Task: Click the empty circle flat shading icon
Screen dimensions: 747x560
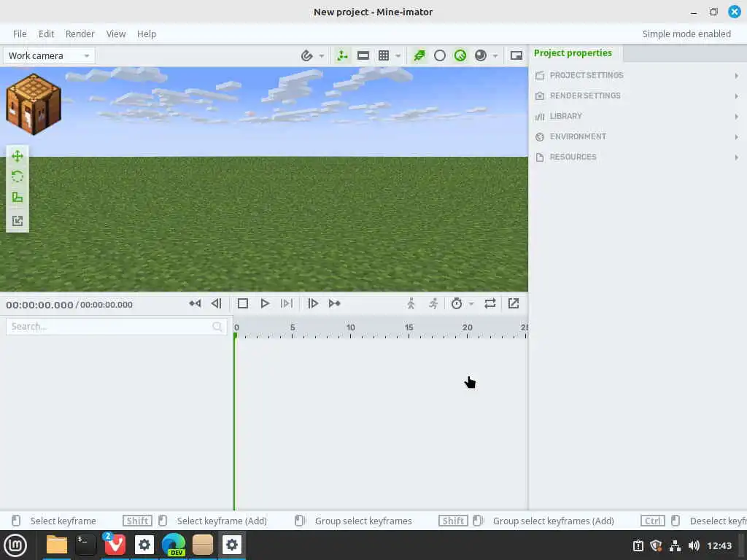Action: (x=440, y=55)
